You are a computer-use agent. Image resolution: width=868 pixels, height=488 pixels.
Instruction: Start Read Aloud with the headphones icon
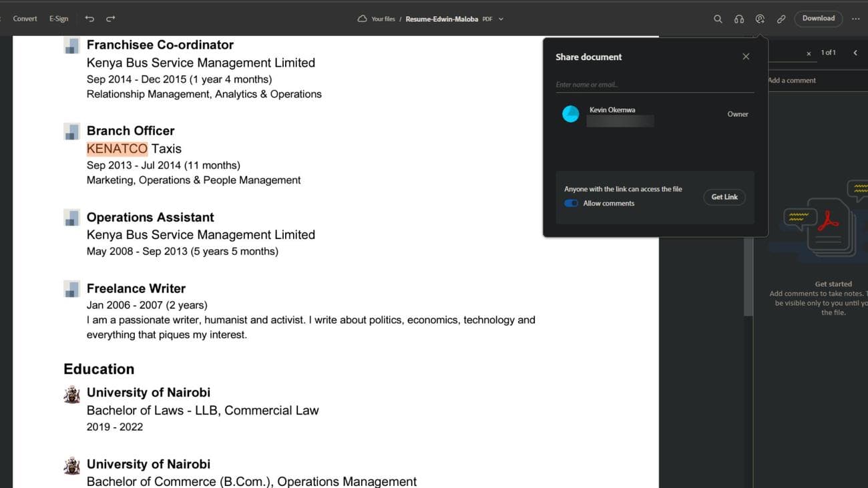(739, 18)
